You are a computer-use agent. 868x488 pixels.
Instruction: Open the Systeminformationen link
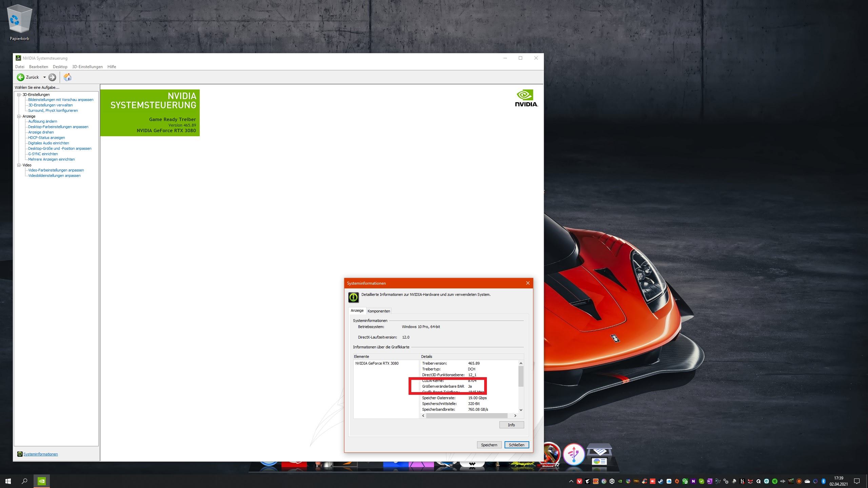(41, 454)
